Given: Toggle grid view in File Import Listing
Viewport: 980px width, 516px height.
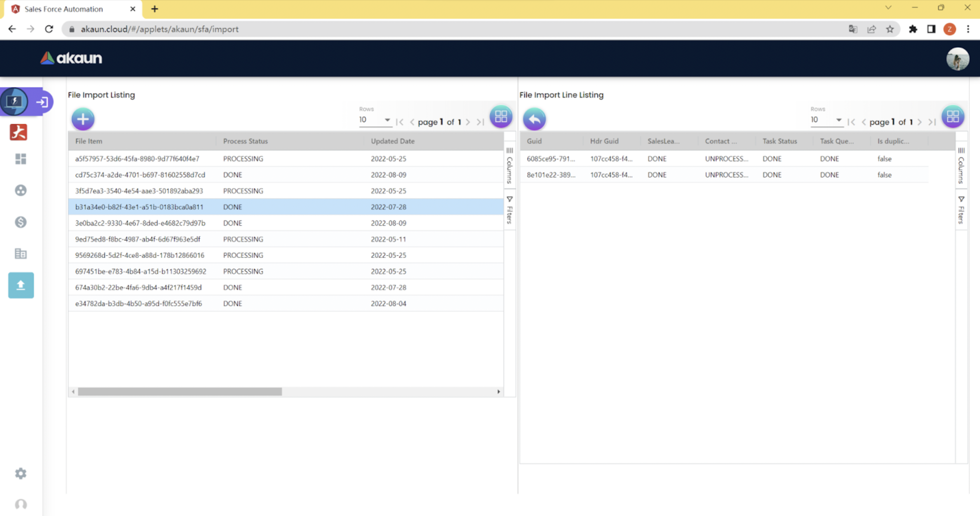Looking at the screenshot, I should tap(501, 117).
